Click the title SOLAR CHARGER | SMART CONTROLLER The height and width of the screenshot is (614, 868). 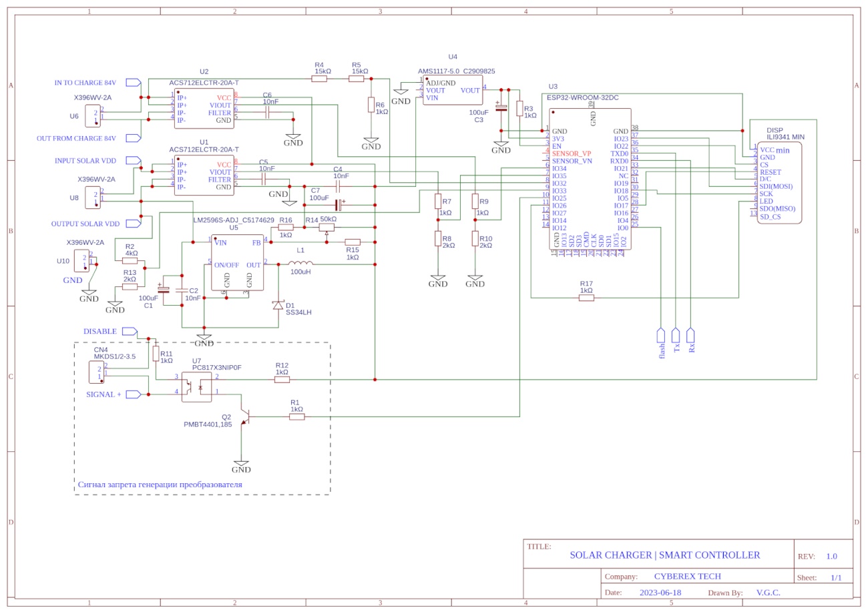pyautogui.click(x=664, y=555)
